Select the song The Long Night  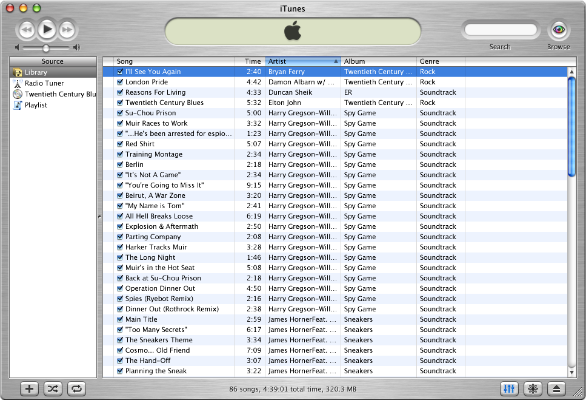tap(150, 258)
